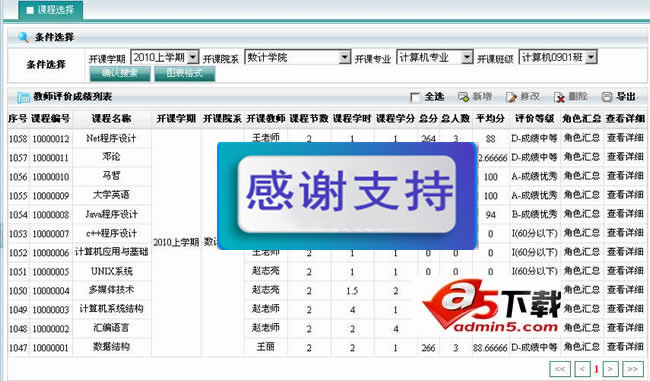
Task: Open 角色汇总 for 数据结构 row
Action: [582, 347]
